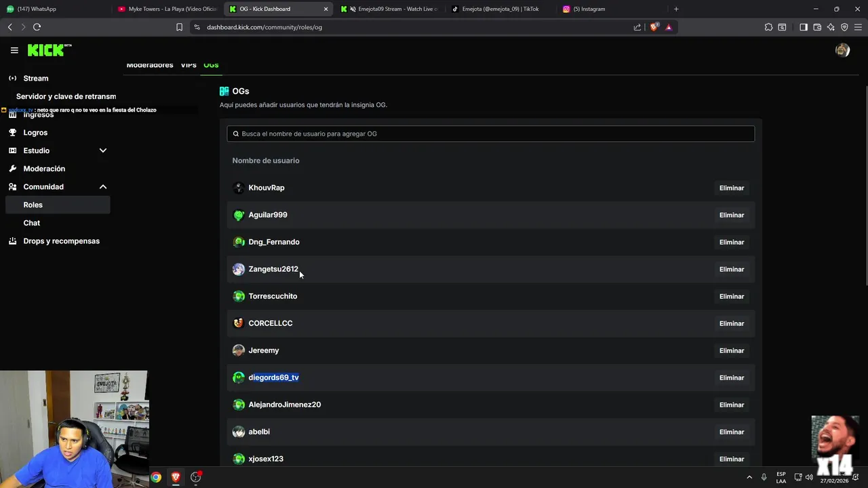Remove KhouvRap from OGs list
Image resolution: width=868 pixels, height=488 pixels.
point(731,188)
